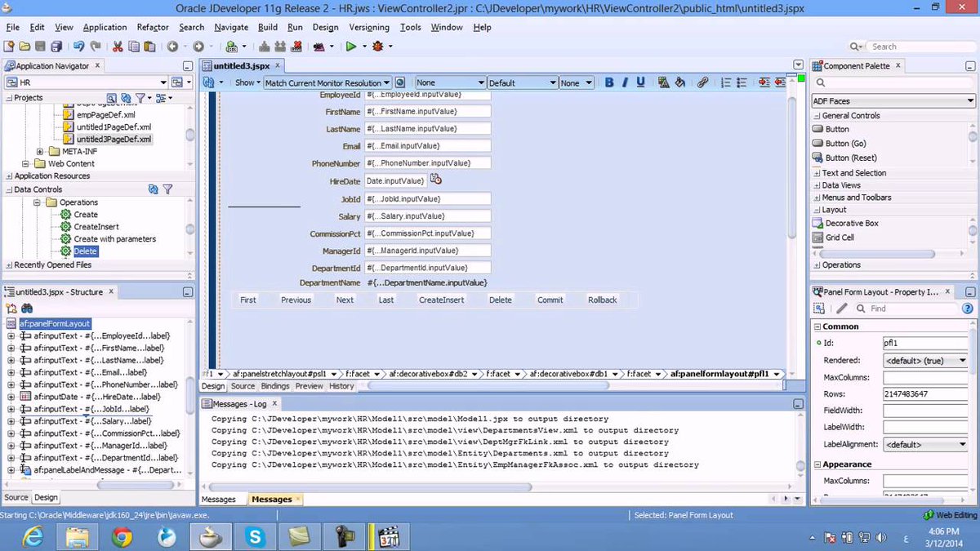Switch to the Bindings editor tab
This screenshot has width=980, height=551.
tap(274, 386)
